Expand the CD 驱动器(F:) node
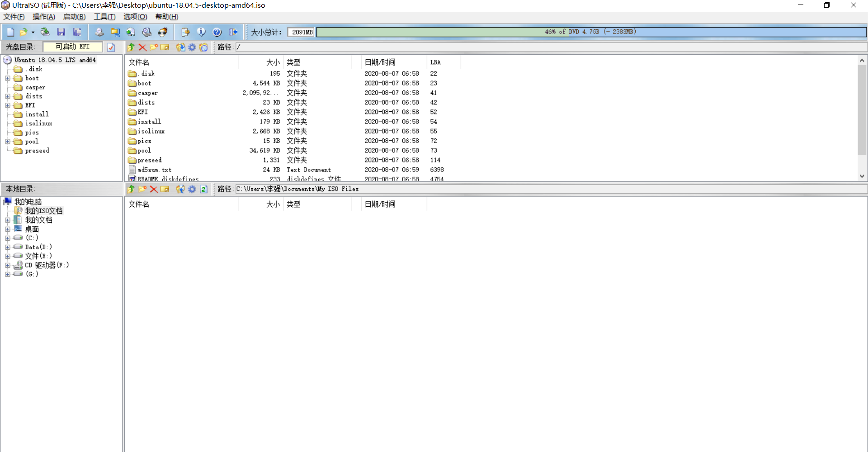Screen dimensions: 868x452 pyautogui.click(x=8, y=265)
